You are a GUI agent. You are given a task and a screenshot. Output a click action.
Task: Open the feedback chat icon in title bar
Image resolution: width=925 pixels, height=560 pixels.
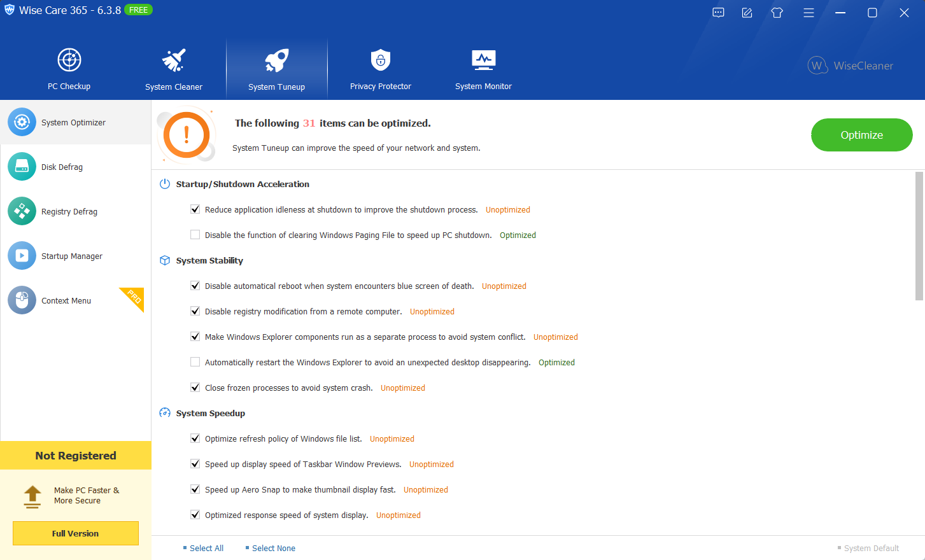[718, 13]
